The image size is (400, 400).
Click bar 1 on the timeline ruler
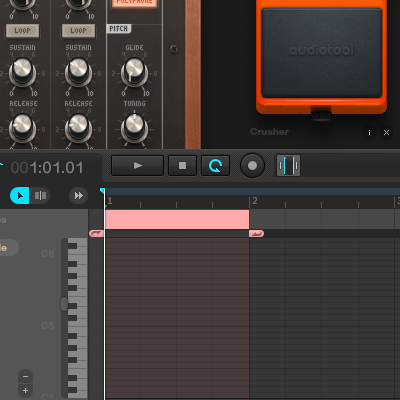pos(110,201)
